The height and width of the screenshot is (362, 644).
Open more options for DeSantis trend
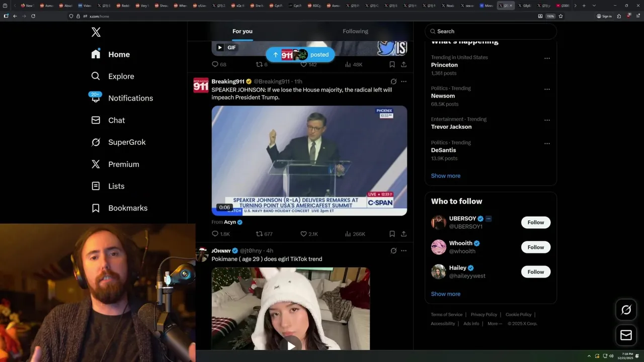coord(547,144)
